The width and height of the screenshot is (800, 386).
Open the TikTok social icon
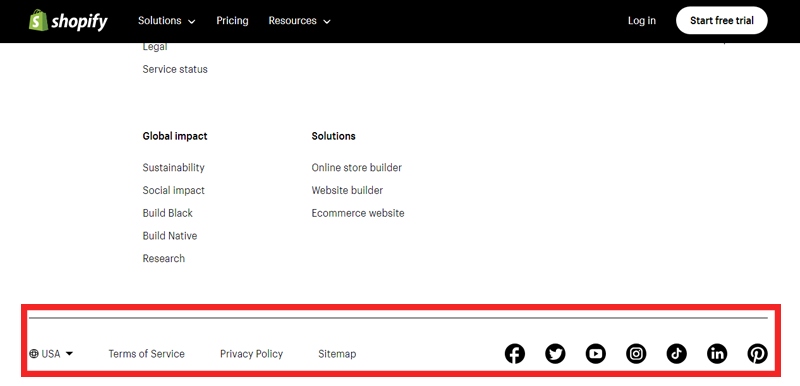[677, 353]
